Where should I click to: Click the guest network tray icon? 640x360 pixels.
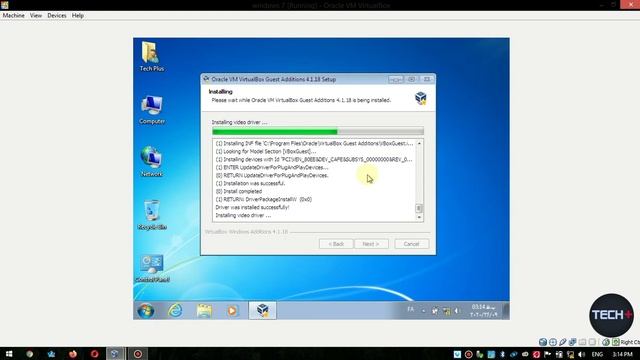click(446, 311)
